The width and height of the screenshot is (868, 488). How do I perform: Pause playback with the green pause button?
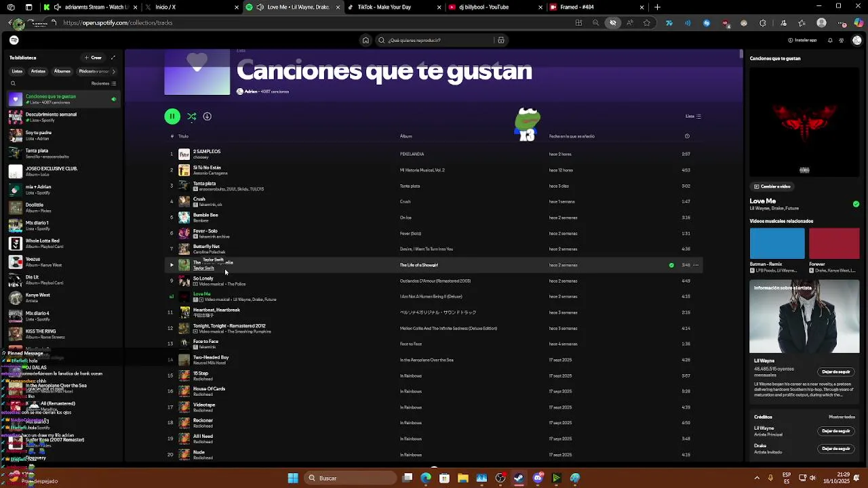pos(172,117)
